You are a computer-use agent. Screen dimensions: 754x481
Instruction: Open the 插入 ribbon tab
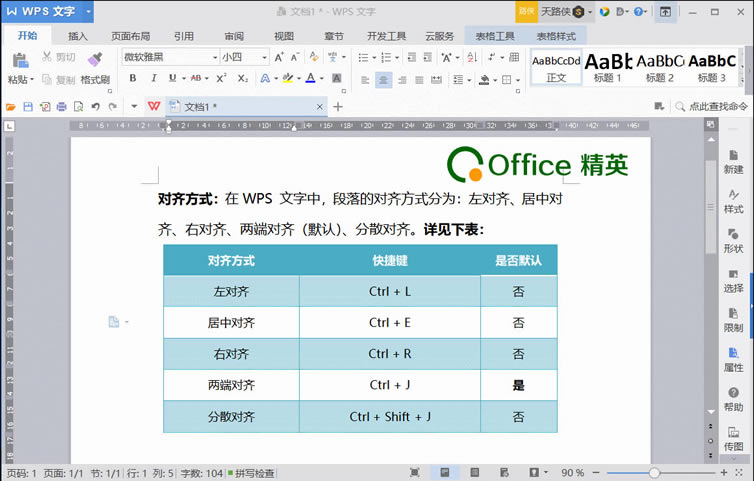[x=78, y=36]
